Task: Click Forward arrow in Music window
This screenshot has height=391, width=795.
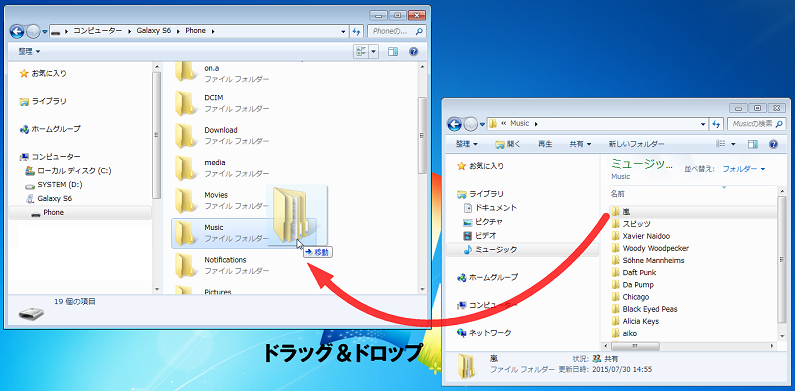Action: point(471,124)
